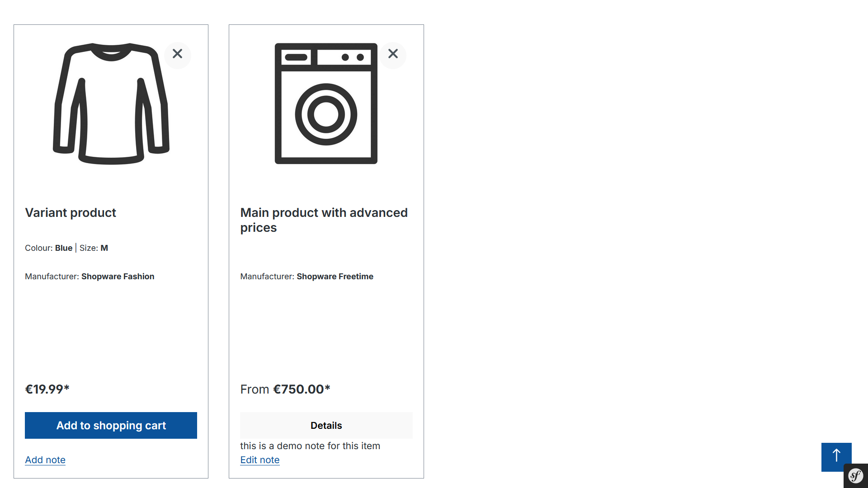Click the Shopware Fashion manufacturer name
This screenshot has width=868, height=488.
click(x=118, y=276)
